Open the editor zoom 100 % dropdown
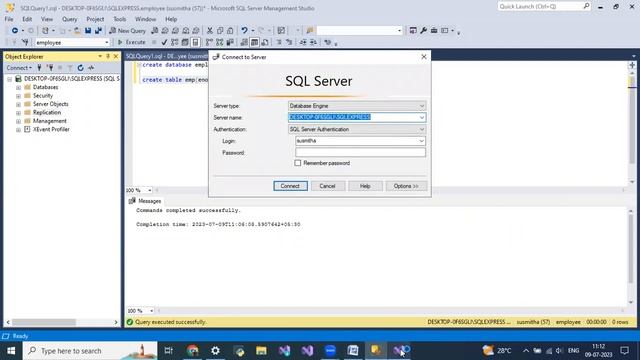The image size is (640, 360). click(x=149, y=190)
